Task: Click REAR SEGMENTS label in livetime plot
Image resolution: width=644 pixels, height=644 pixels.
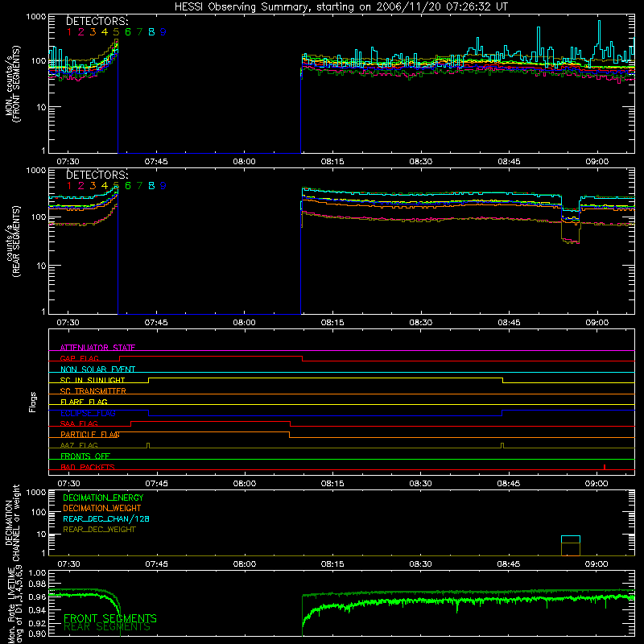Action: [x=107, y=627]
